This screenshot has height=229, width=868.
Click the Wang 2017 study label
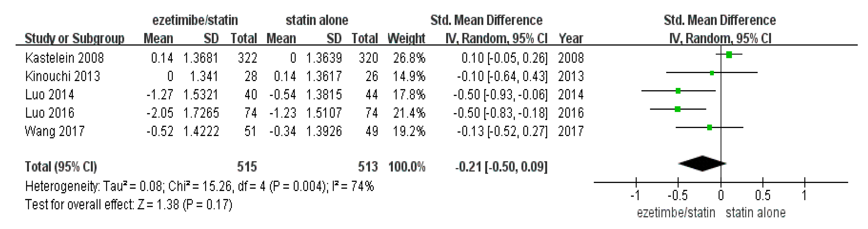point(55,131)
